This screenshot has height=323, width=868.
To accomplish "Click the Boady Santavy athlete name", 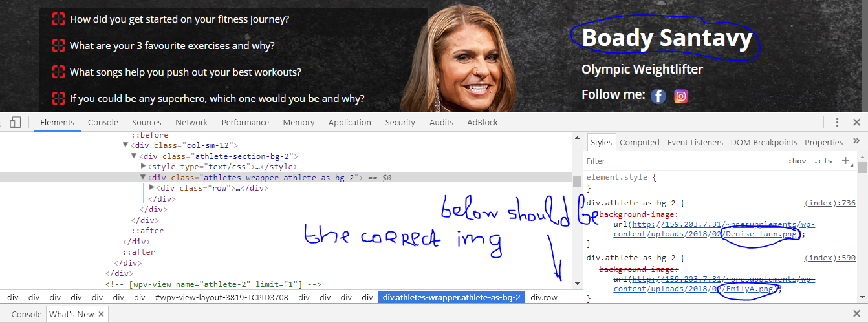I will [667, 38].
